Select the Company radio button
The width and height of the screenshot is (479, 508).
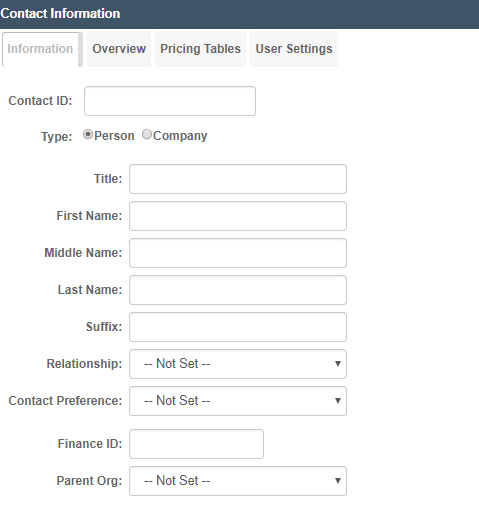147,135
